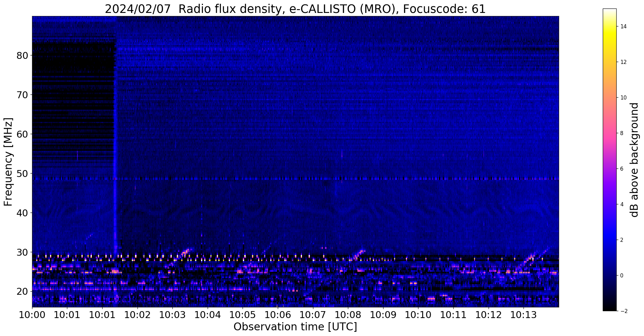Click the horizontal interference line near 48 MHz
The image size is (644, 336).
click(x=295, y=179)
